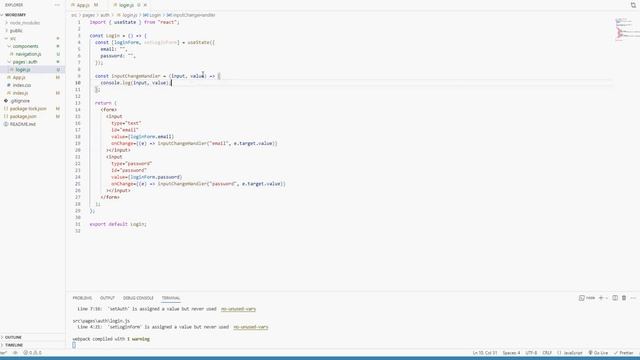
Task: Collapse the components folder
Action: point(25,46)
